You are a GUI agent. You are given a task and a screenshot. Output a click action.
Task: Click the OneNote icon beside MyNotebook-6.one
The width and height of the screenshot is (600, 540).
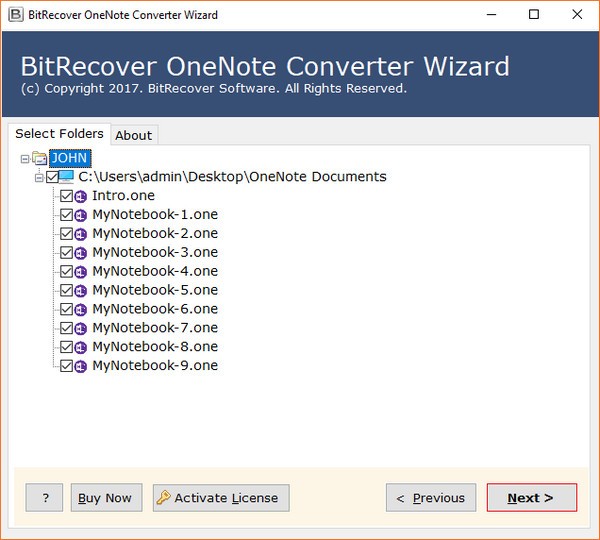80,309
